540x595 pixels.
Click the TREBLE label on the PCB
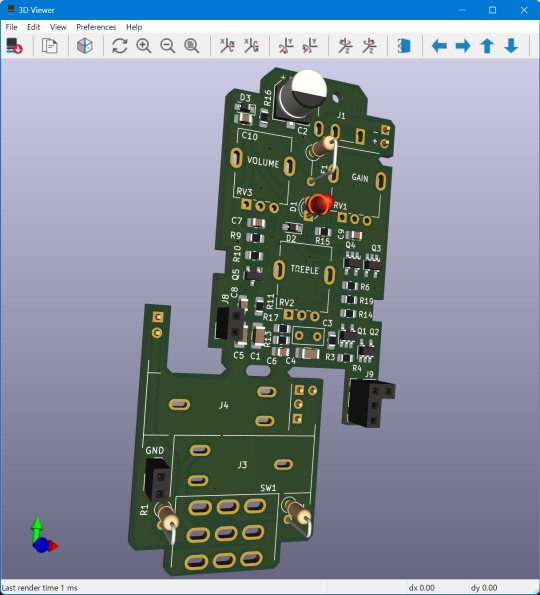coord(304,269)
